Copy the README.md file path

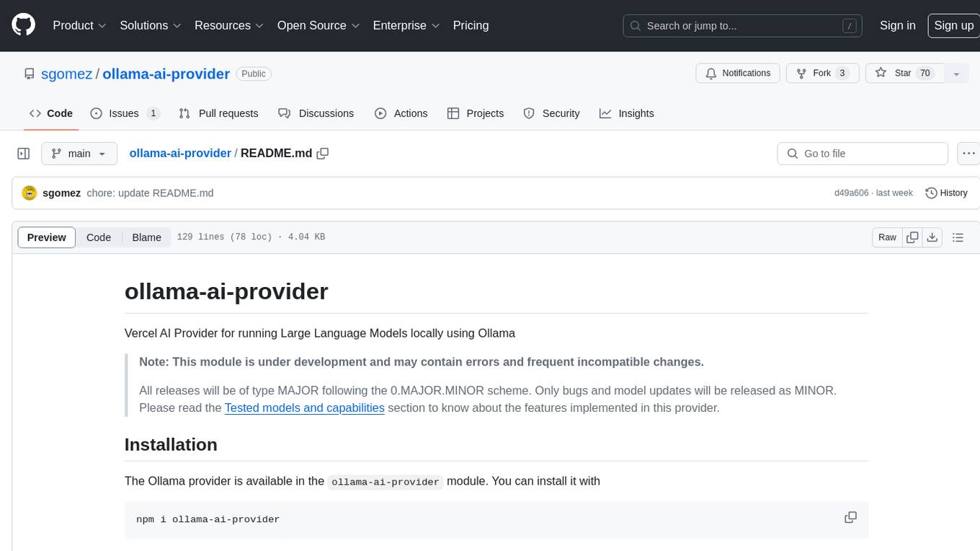323,153
